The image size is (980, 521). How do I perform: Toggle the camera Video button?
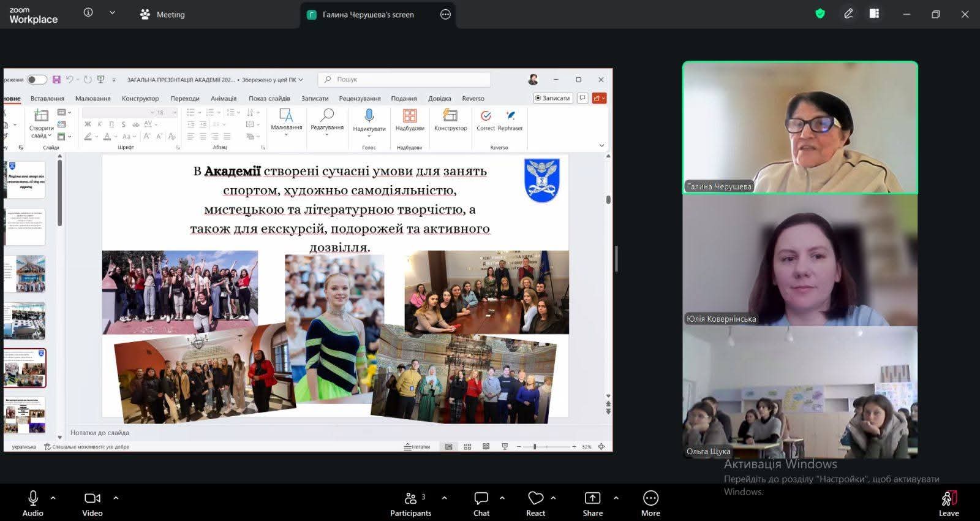[92, 498]
